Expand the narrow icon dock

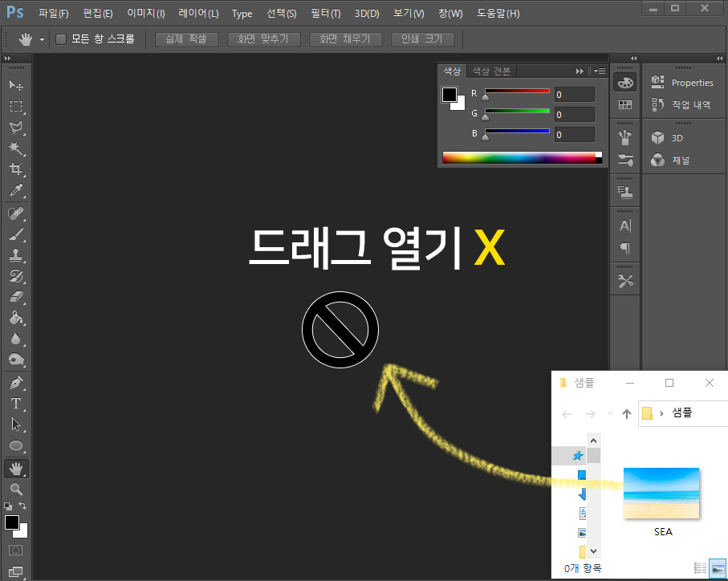[x=634, y=58]
